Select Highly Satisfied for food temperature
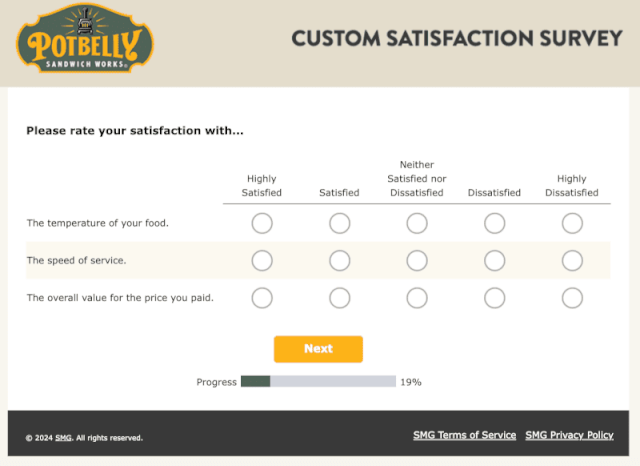Image resolution: width=640 pixels, height=466 pixels. click(x=262, y=223)
